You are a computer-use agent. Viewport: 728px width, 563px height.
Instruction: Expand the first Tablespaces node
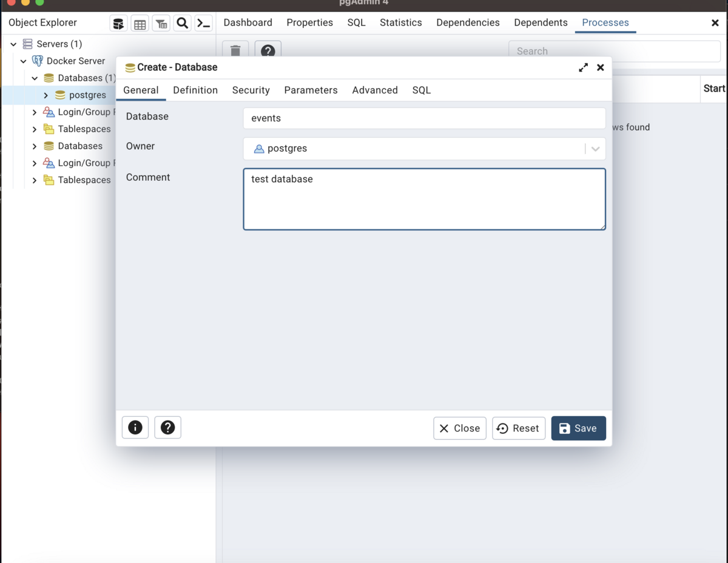click(x=35, y=129)
